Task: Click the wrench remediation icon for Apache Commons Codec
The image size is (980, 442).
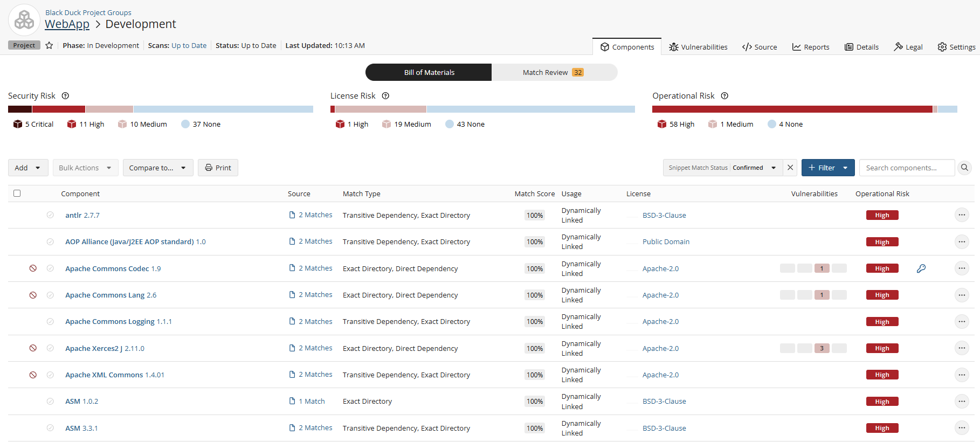Action: pyautogui.click(x=921, y=268)
